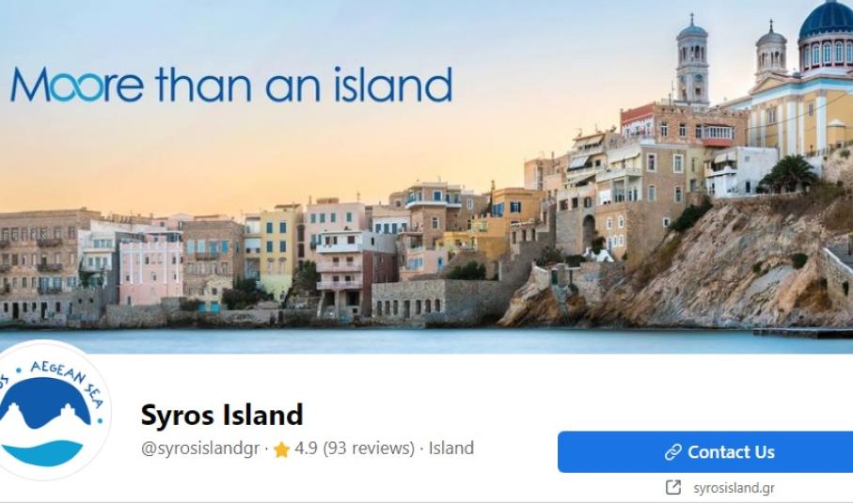
Task: Click the tall bell tower in cover photo
Action: tap(692, 61)
